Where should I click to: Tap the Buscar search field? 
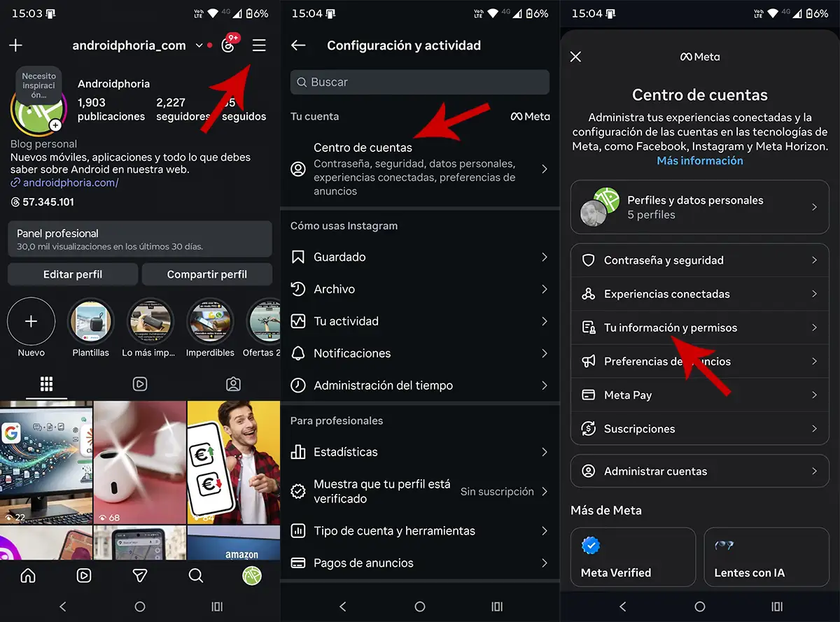[419, 82]
